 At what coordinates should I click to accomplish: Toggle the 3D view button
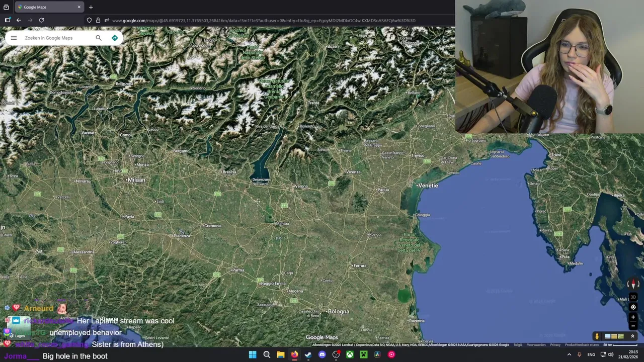click(633, 297)
